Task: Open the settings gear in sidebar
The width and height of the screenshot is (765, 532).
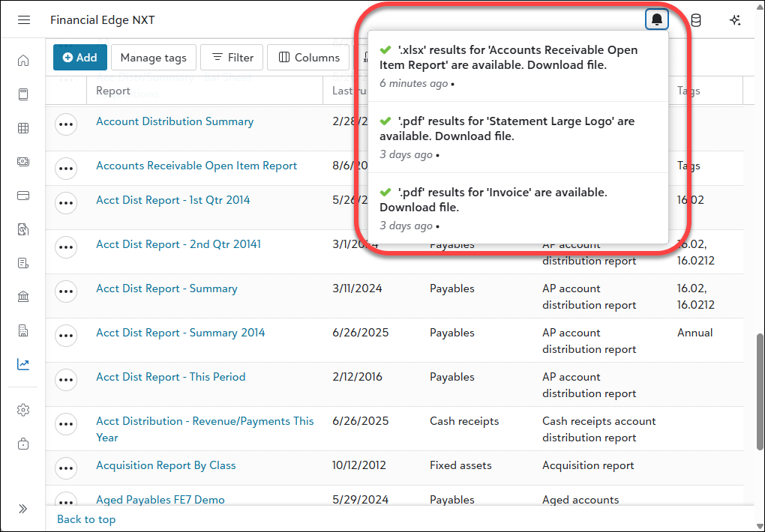Action: click(x=23, y=410)
